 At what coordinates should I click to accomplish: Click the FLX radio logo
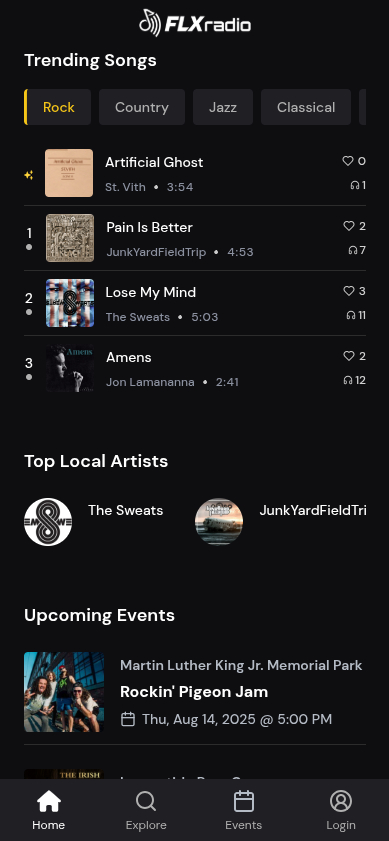[x=195, y=23]
